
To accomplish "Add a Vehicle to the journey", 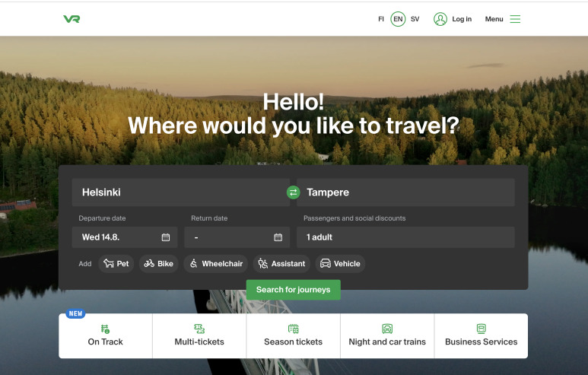I will coord(340,264).
